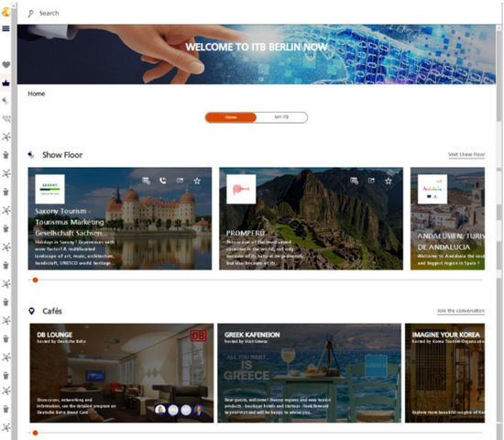
Task: Click the phone icon on Saxony card
Action: coord(163,181)
